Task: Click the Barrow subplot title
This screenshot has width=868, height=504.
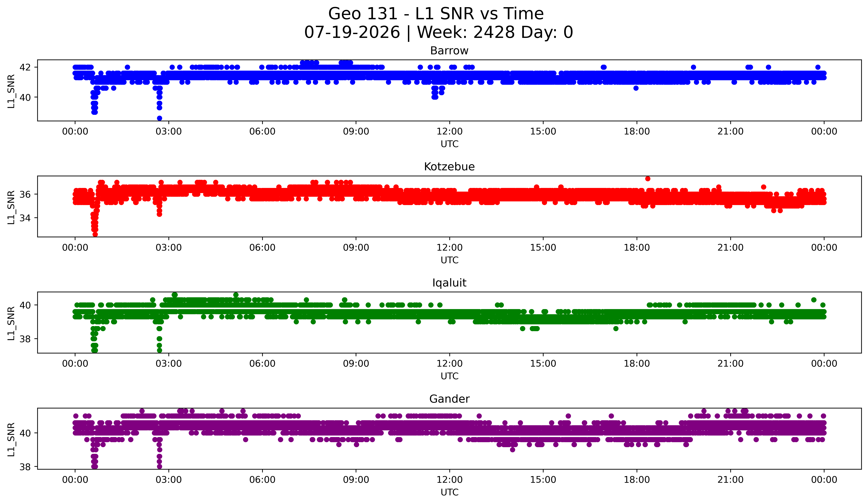Action: click(449, 51)
